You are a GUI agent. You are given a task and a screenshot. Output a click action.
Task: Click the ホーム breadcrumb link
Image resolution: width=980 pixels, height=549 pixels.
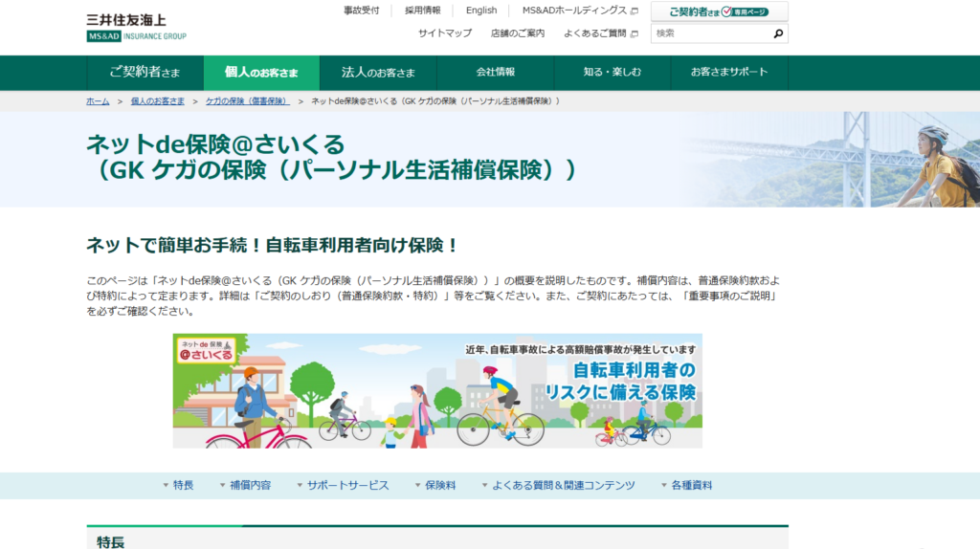pos(98,100)
